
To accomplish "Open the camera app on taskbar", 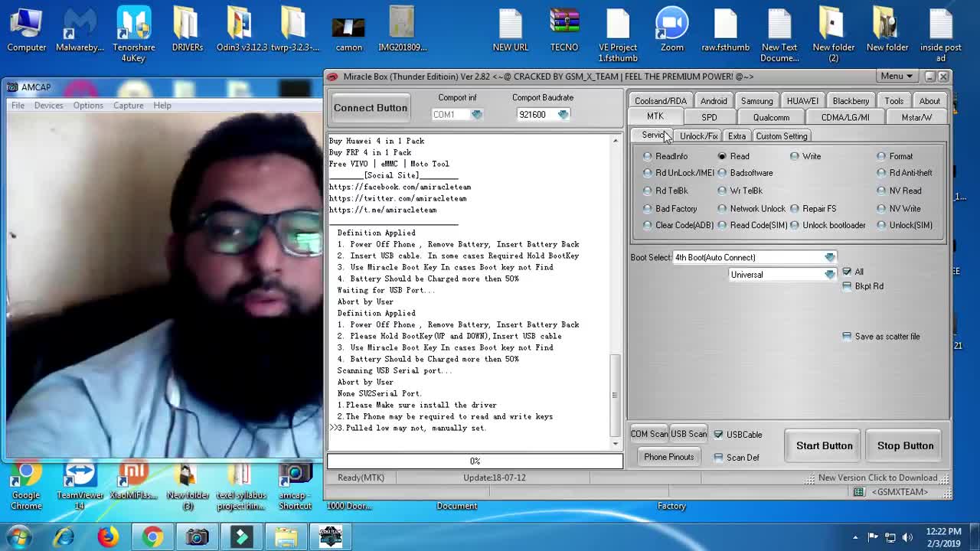I will coord(197,537).
